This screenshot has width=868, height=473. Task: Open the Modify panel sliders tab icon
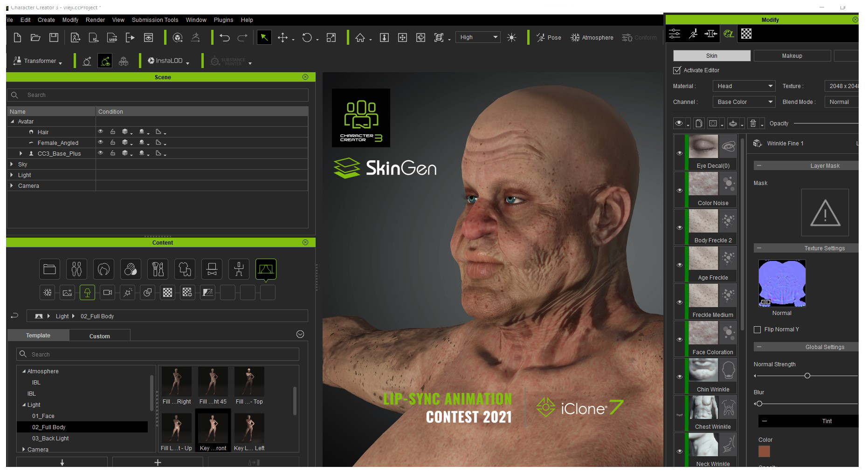(675, 34)
